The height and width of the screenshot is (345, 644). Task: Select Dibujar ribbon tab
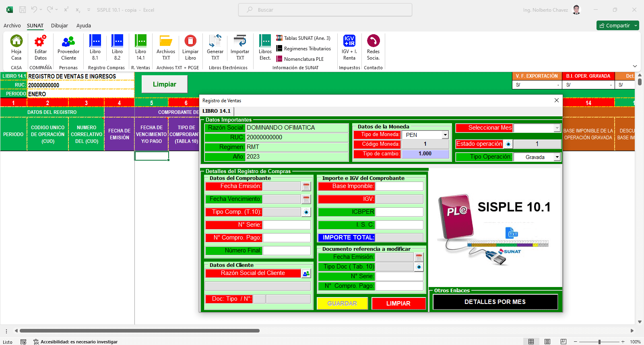point(60,25)
